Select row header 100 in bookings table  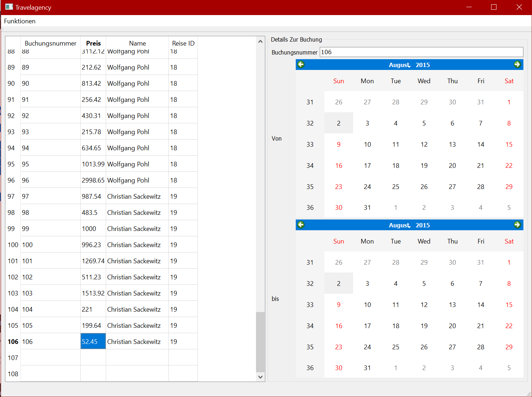click(13, 245)
